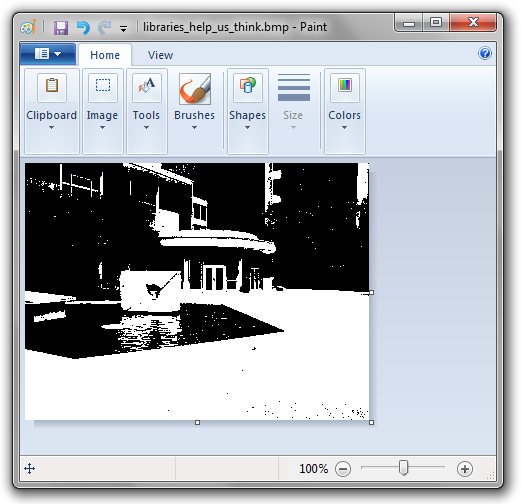521x504 pixels.
Task: Zoom in with the plus button
Action: pyautogui.click(x=465, y=469)
